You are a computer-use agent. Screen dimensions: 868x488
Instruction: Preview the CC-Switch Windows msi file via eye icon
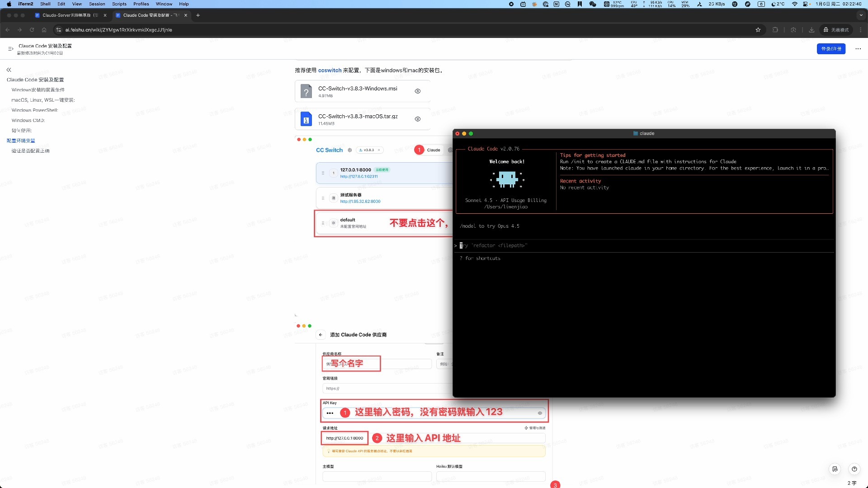418,91
